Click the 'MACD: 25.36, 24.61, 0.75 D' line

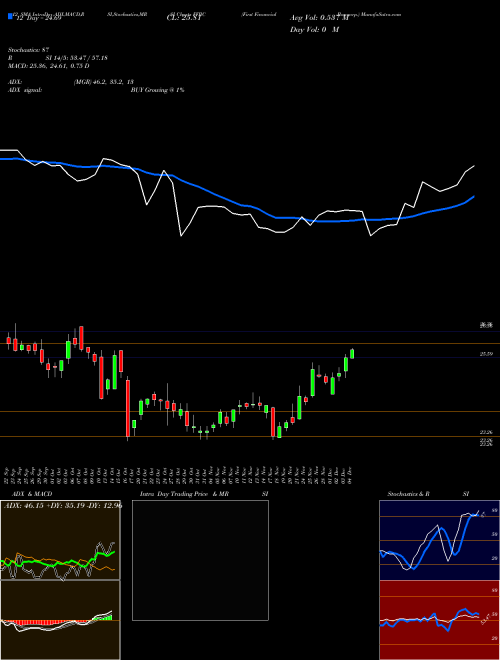tap(49, 66)
